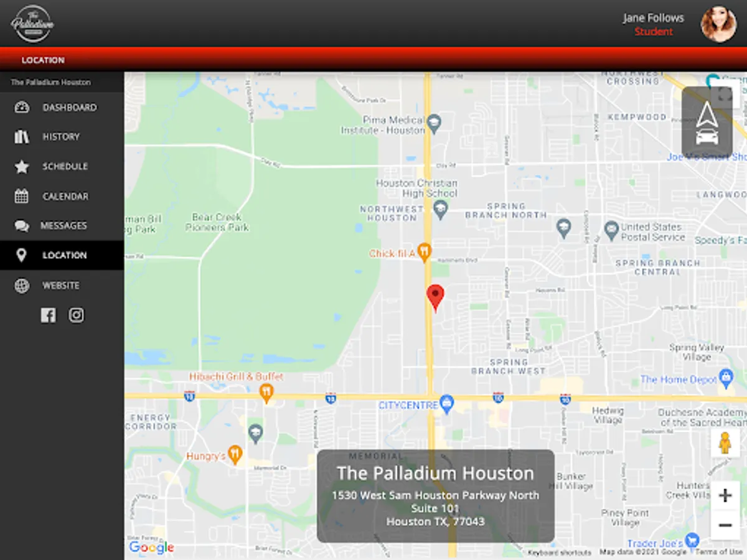Open Messages from the sidebar

[21, 225]
